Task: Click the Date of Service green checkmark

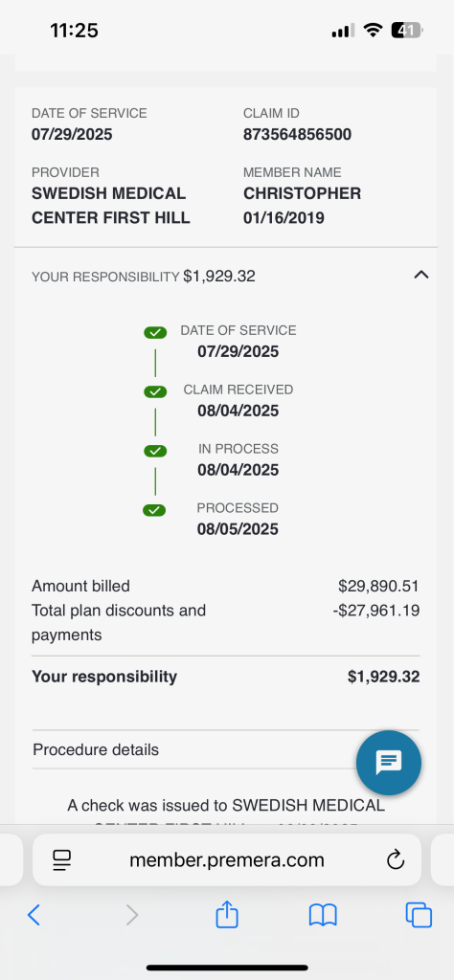Action: (x=155, y=332)
